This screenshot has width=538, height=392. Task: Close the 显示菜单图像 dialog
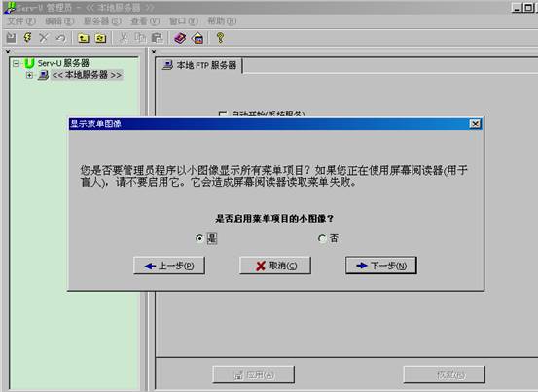[x=475, y=124]
